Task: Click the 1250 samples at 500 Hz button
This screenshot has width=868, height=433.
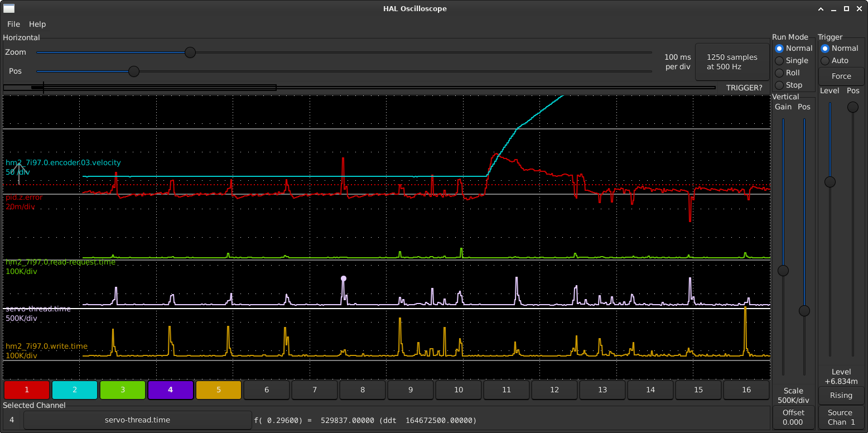Action: pos(732,62)
